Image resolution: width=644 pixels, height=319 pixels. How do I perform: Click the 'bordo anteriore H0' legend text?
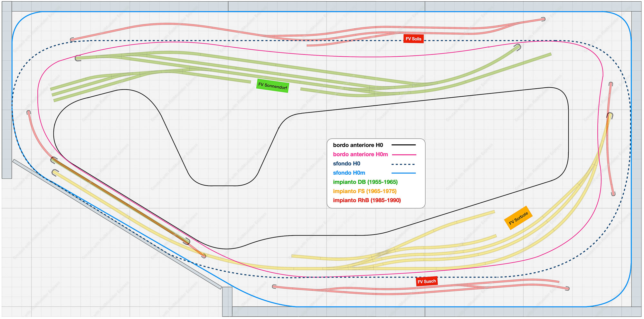coord(358,145)
